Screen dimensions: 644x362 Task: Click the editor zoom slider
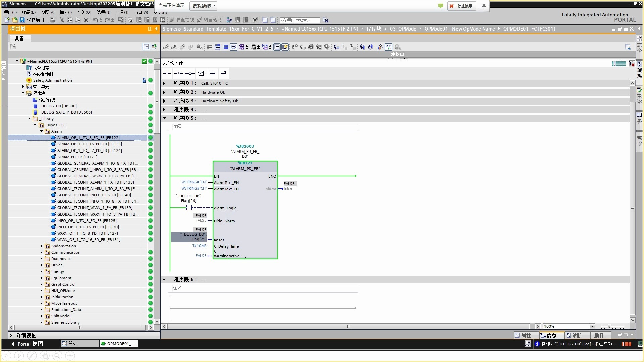609,327
